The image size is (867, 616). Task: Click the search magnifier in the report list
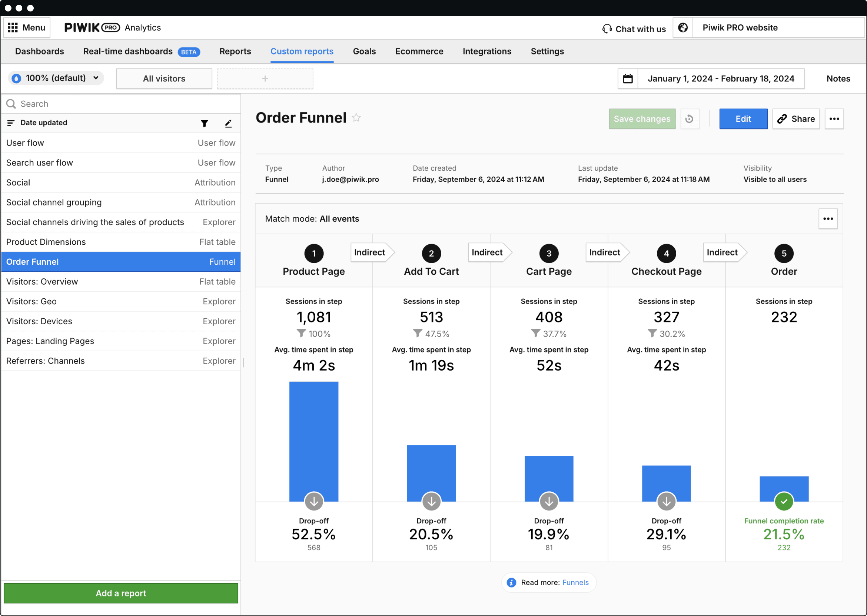coord(11,104)
